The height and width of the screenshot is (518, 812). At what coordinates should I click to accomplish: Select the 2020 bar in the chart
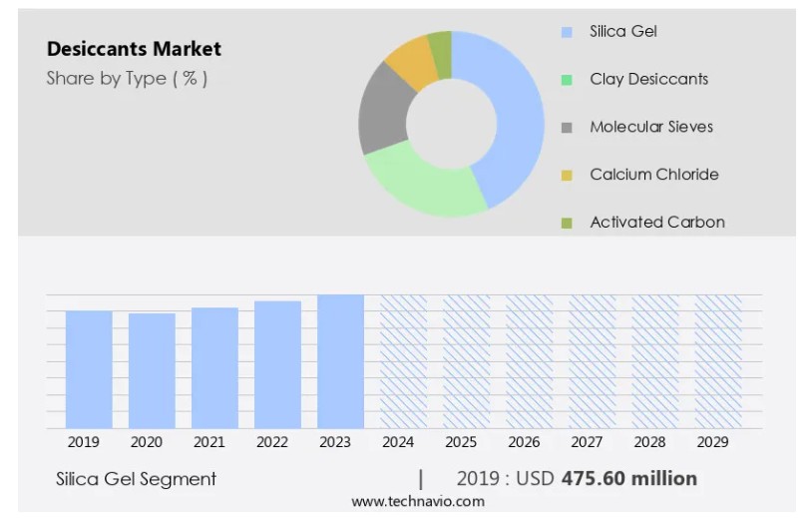coord(152,370)
